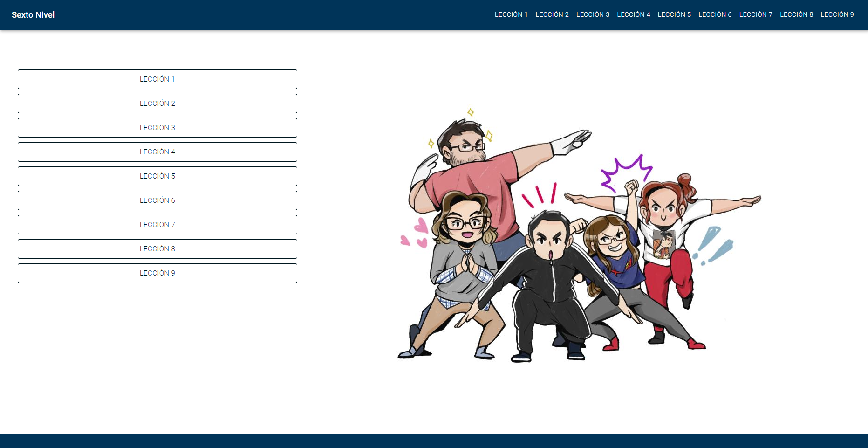Click the outlined LECCIÓN 7 button in the list
This screenshot has width=868, height=448.
coord(157,225)
